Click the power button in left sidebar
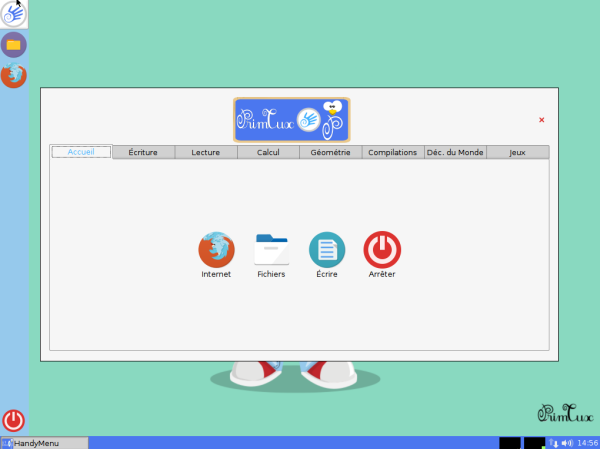Viewport: 600px width, 449px height. point(13,421)
